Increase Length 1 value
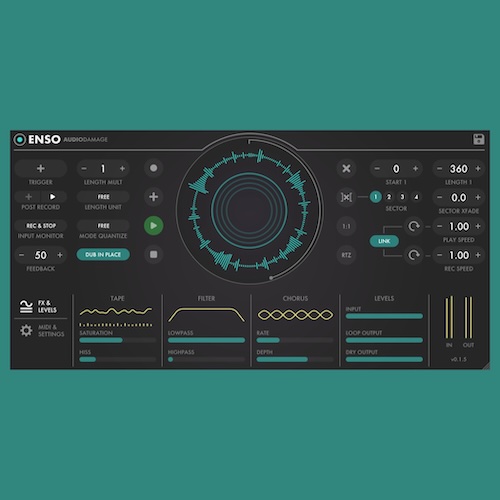500x500 pixels. tap(478, 169)
